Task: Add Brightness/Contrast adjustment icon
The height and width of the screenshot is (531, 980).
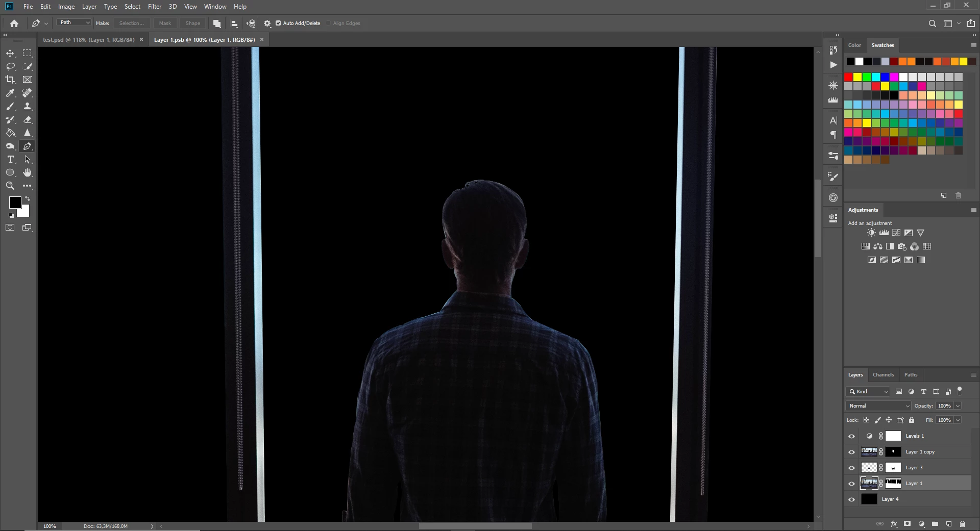Action: pos(871,233)
